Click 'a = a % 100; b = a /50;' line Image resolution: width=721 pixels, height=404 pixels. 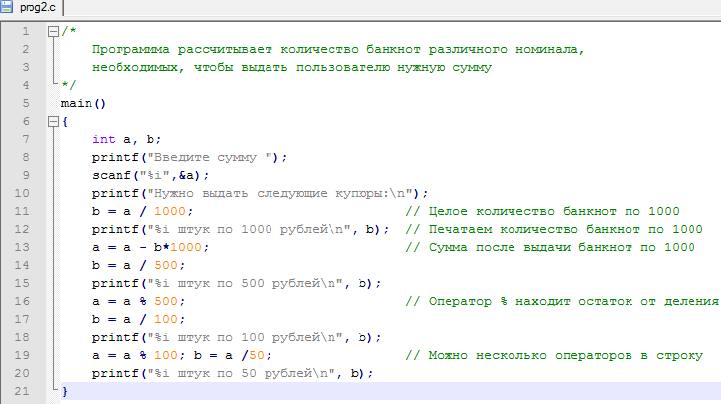pos(182,355)
